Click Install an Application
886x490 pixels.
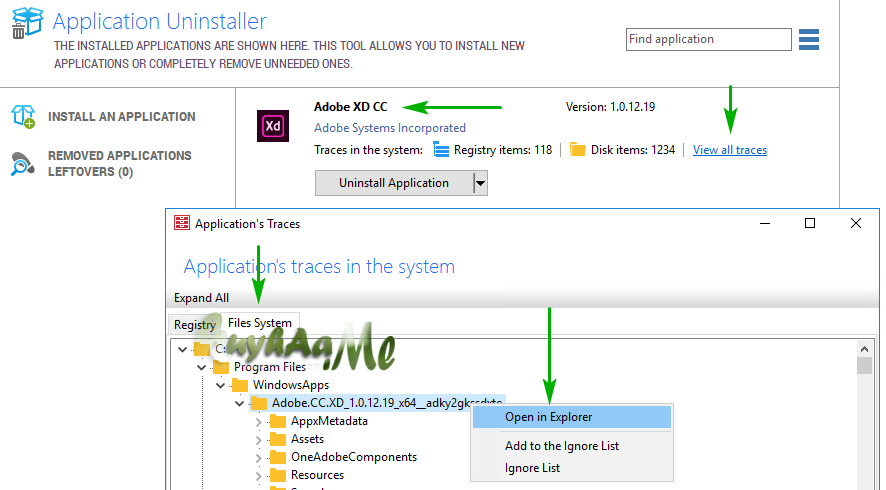(x=121, y=116)
